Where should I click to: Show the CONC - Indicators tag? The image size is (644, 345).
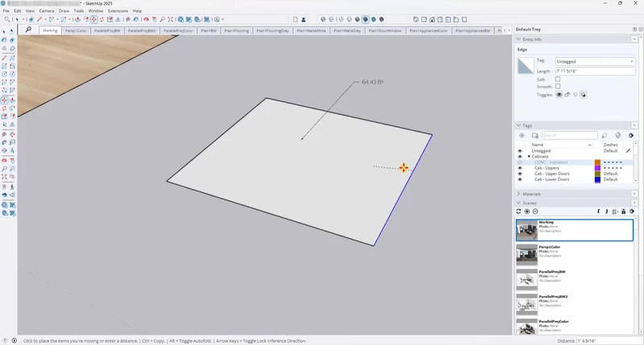point(519,162)
